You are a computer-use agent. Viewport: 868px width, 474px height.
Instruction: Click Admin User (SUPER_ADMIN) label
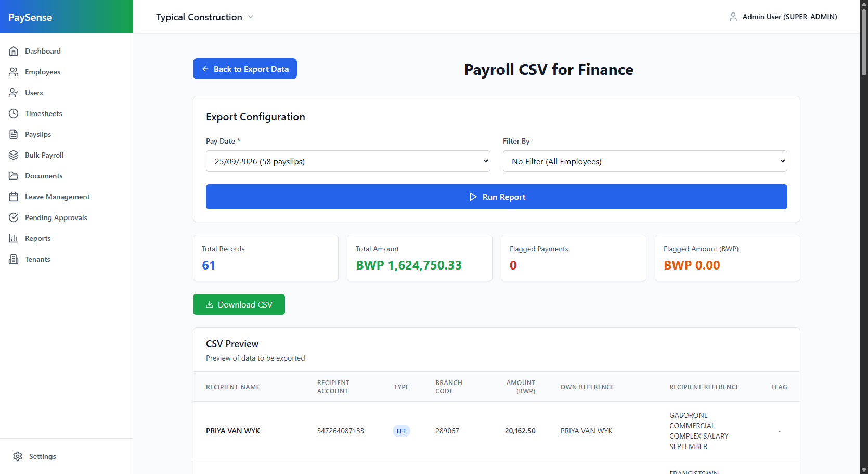click(789, 17)
